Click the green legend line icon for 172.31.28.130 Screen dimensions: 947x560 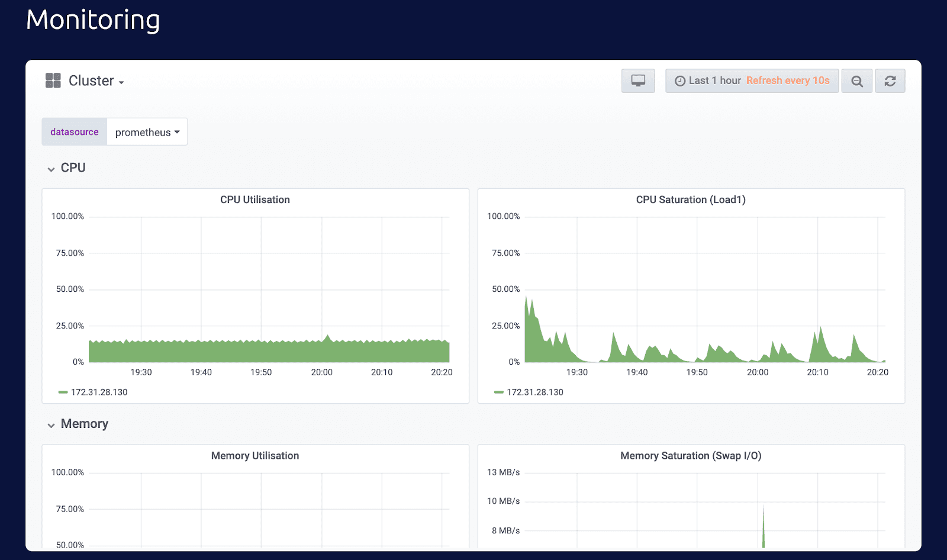pos(63,392)
